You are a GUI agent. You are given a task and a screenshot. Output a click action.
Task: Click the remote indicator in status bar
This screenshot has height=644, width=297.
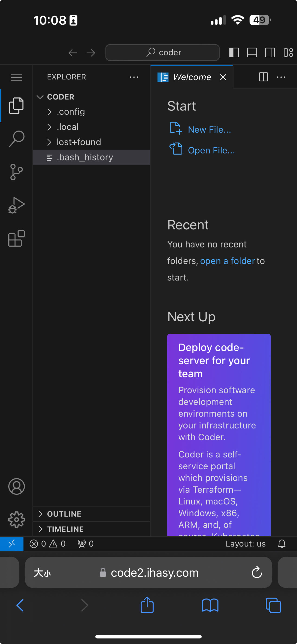pos(12,544)
